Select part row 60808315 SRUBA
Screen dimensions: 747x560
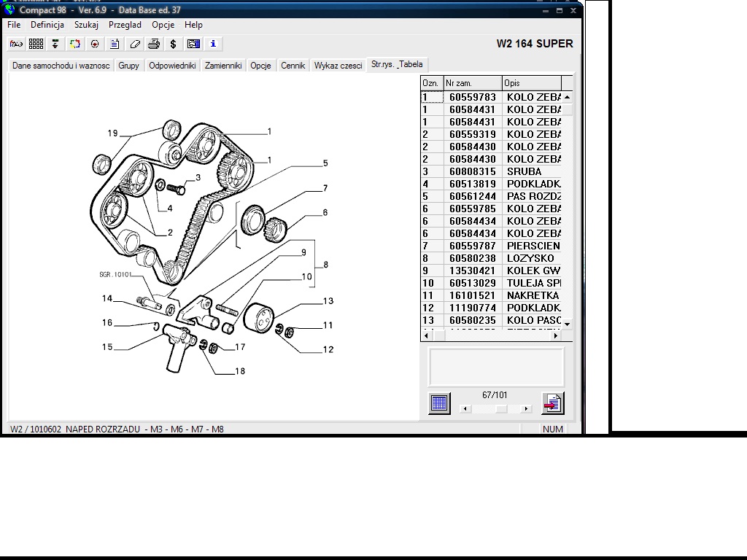pos(496,171)
